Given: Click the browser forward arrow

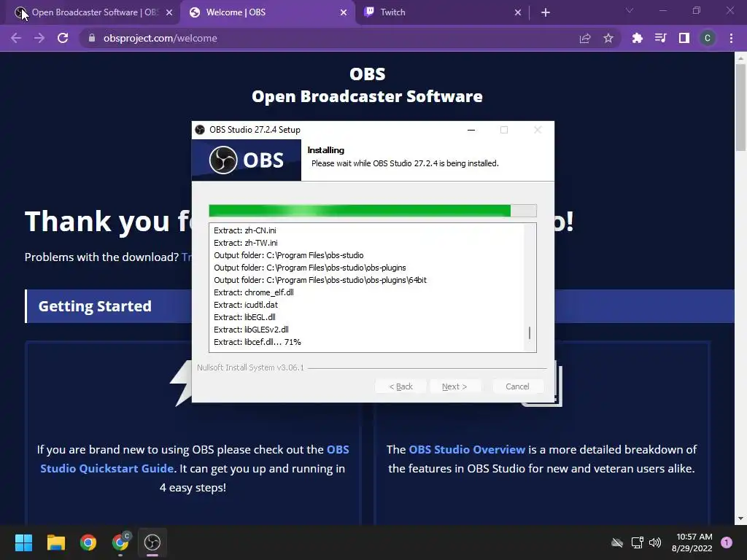Looking at the screenshot, I should (39, 38).
